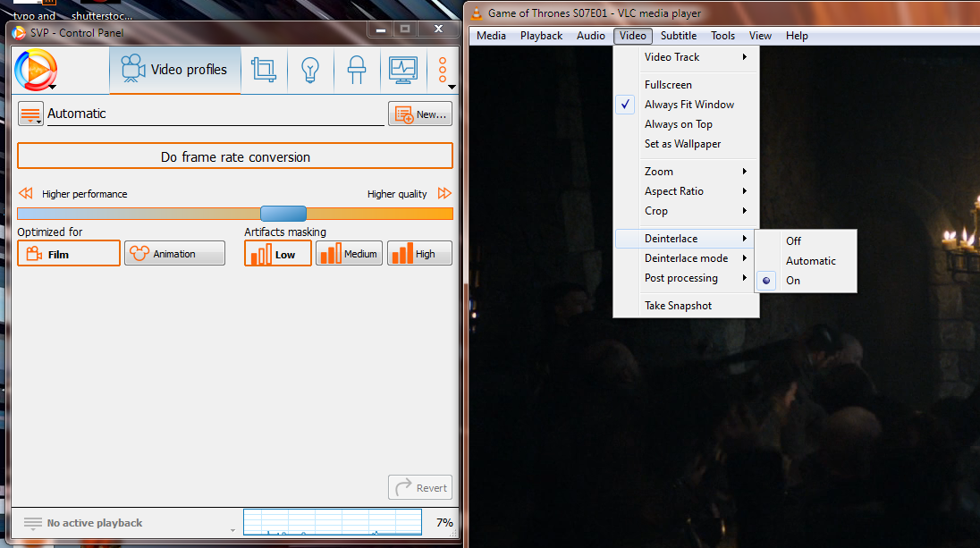Viewport: 980px width, 548px height.
Task: Open the frame crop settings icon
Action: pyautogui.click(x=264, y=70)
